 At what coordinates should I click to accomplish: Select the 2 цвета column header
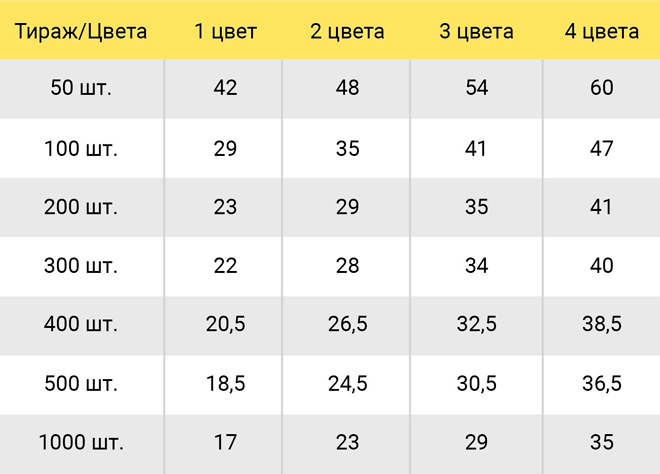347,31
